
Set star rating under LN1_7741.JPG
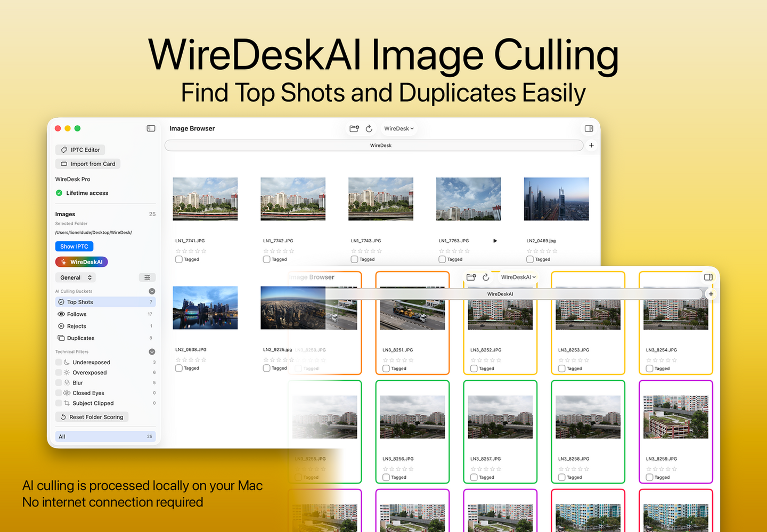pos(191,251)
